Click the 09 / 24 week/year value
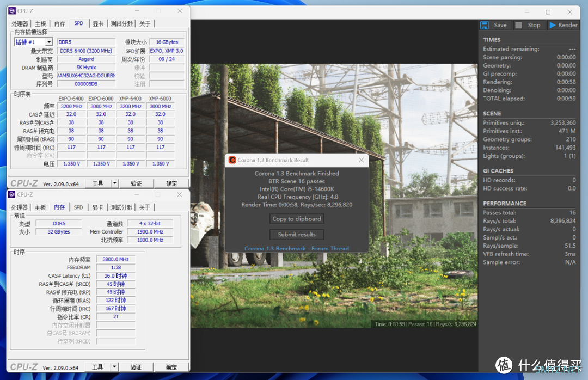This screenshot has height=380, width=588. coord(167,59)
